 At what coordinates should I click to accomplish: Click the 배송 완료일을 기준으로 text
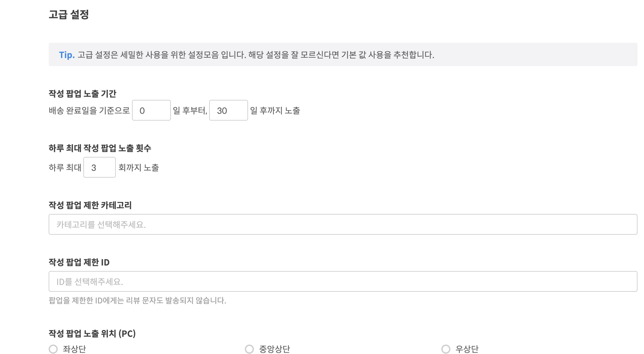tap(89, 111)
